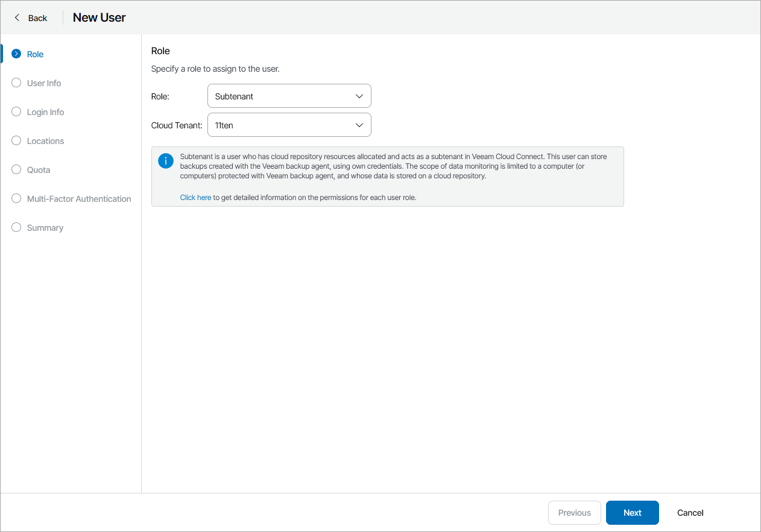The image size is (761, 532).
Task: Cancel the New User wizard
Action: (690, 513)
